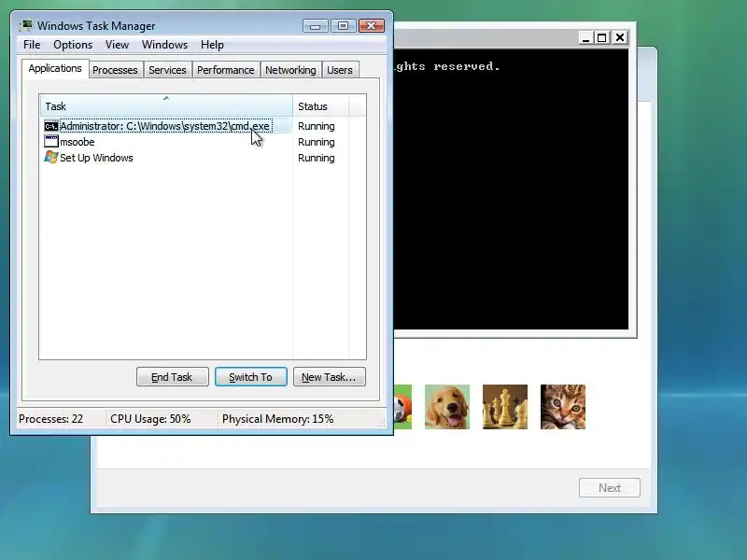747x560 pixels.
Task: Choose the chess pieces picture
Action: click(505, 407)
